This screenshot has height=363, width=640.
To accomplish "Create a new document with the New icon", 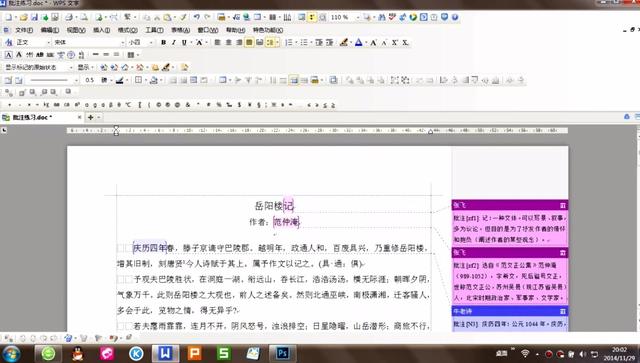I will click(x=9, y=17).
